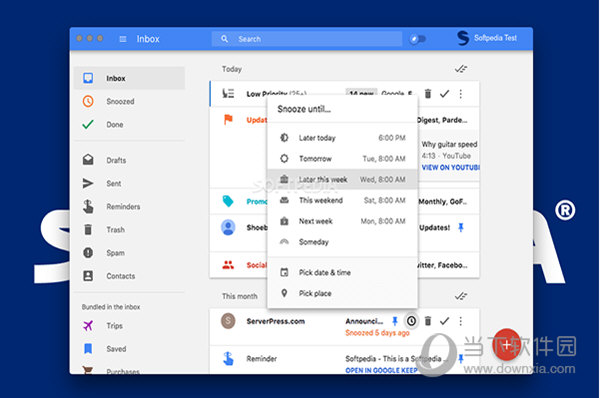This screenshot has height=398, width=600.
Task: Choose Someday snooze option
Action: (342, 242)
